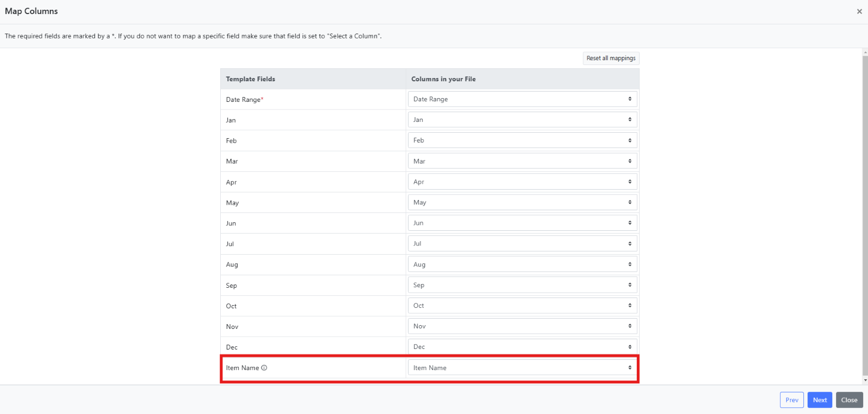Click the required fields instruction text

click(x=193, y=36)
